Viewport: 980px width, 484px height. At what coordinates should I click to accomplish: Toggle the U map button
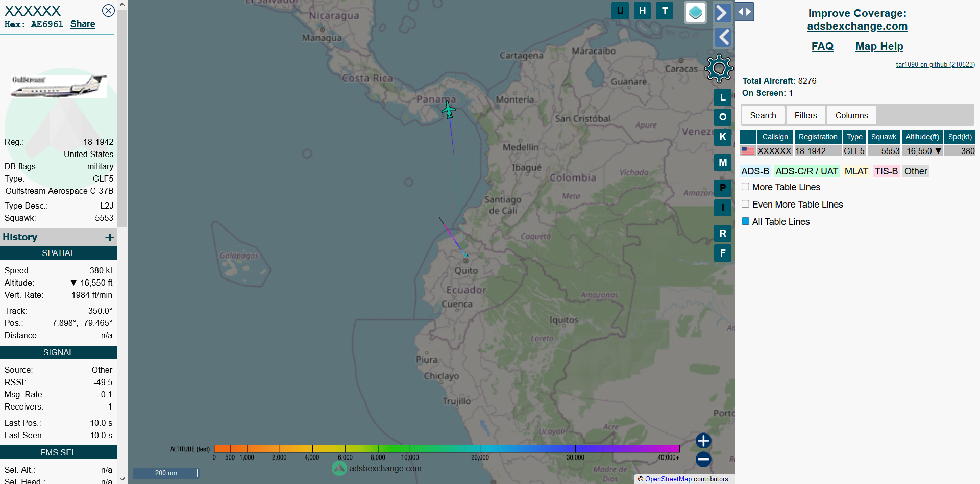point(620,11)
